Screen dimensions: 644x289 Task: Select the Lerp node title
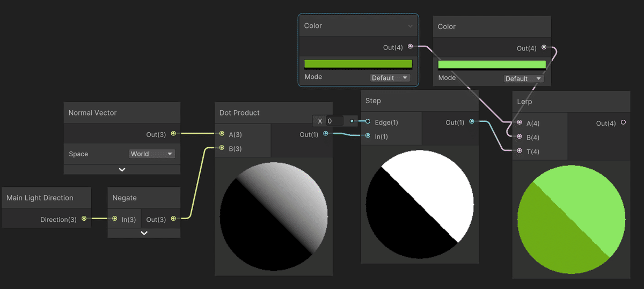(x=524, y=102)
